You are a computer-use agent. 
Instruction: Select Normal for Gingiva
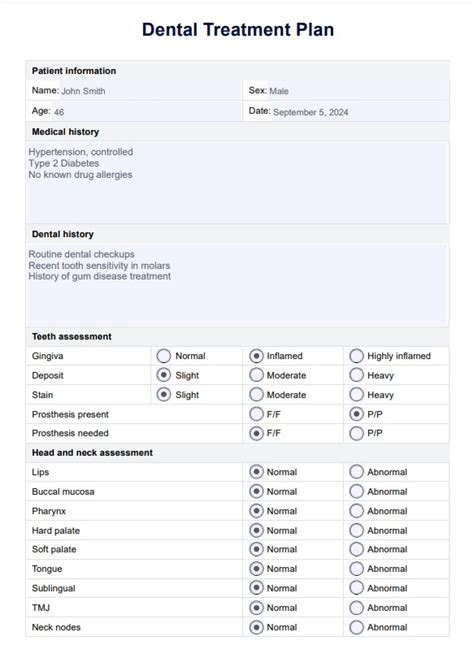click(x=163, y=356)
